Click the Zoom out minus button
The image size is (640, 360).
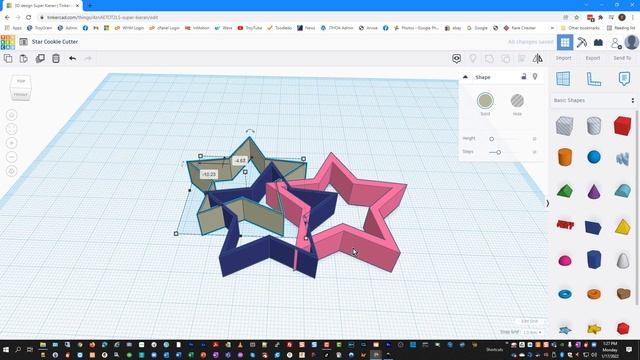pyautogui.click(x=11, y=157)
